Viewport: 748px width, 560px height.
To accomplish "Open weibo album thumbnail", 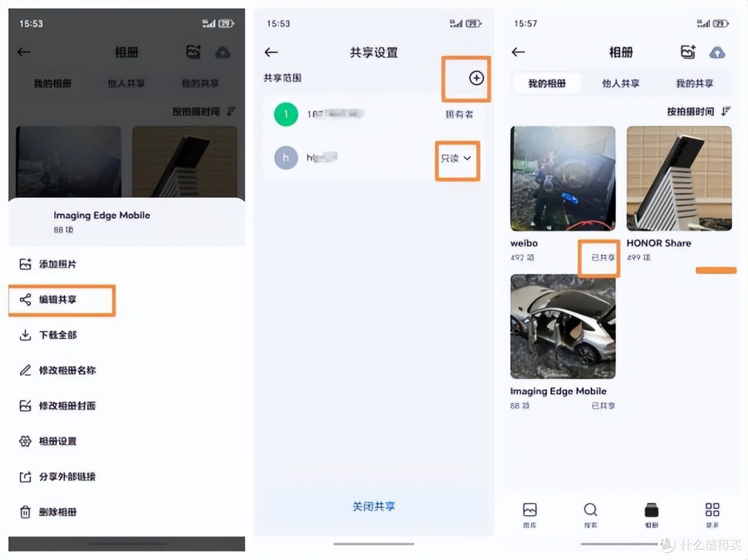I will pyautogui.click(x=563, y=179).
